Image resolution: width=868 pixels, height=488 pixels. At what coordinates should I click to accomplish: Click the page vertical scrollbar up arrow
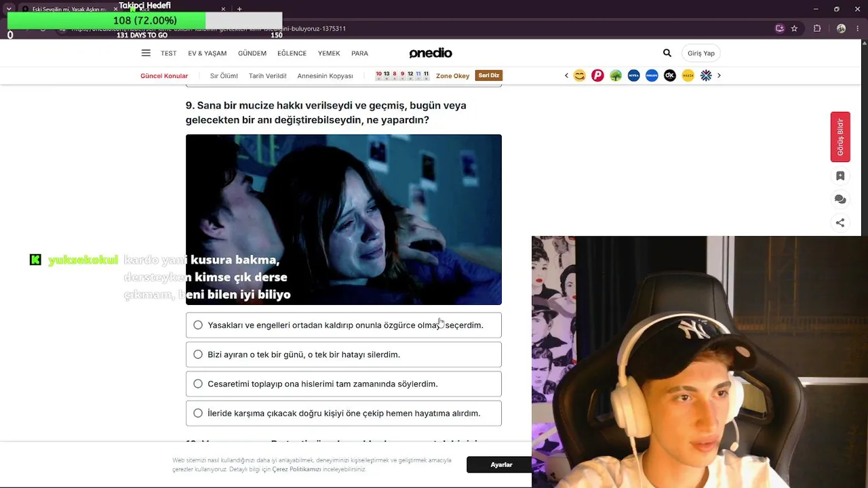coord(864,44)
